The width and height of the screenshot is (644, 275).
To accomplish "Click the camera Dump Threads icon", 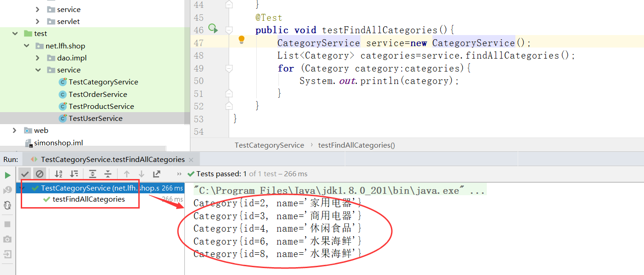I will click(7, 239).
